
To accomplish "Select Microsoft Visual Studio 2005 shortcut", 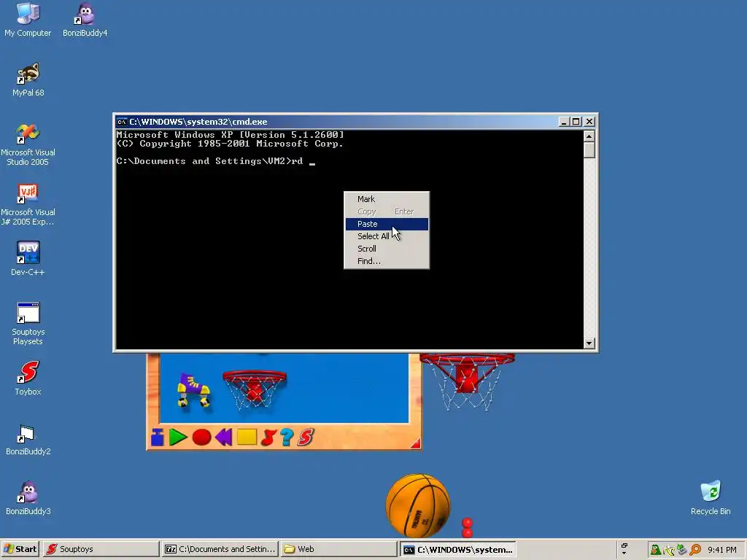I will (x=28, y=144).
